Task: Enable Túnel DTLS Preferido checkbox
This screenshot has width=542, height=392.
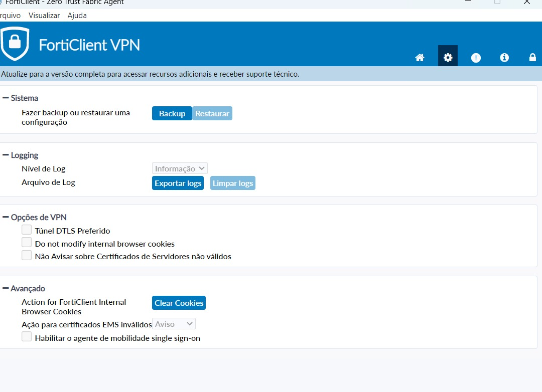Action: point(27,230)
